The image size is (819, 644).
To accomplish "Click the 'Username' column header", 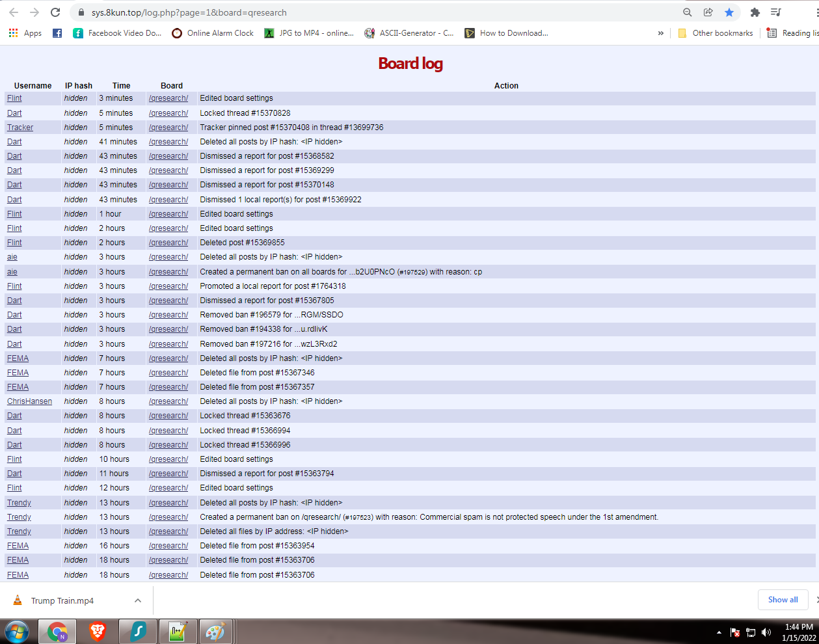I will [33, 86].
